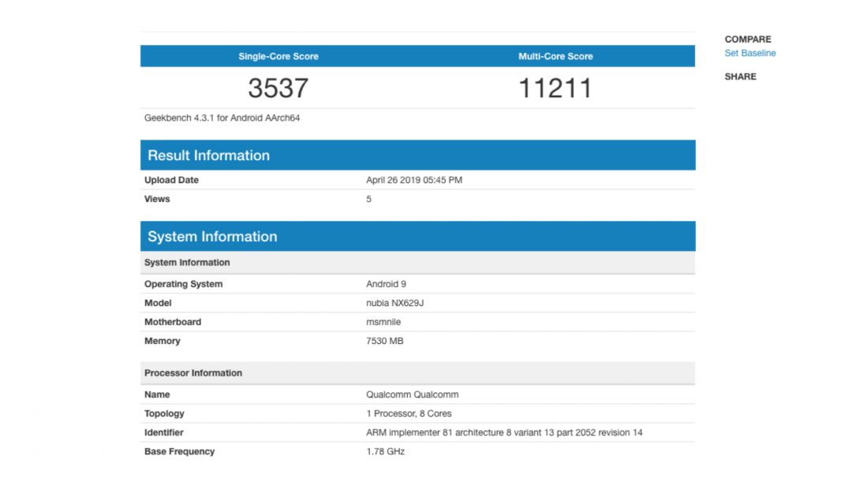Click the Processor Information subheading
Screen dimensions: 868x486
[x=193, y=373]
